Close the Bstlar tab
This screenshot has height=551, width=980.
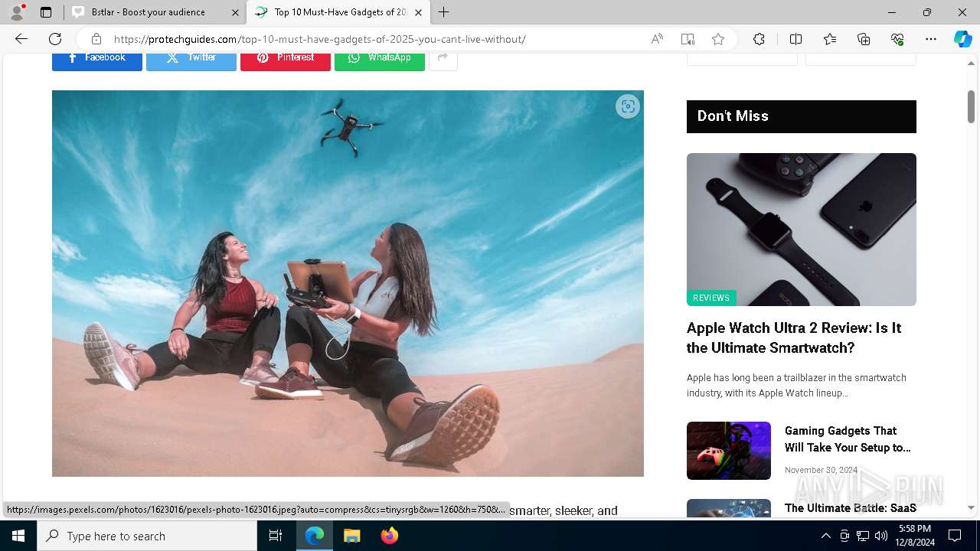(x=235, y=12)
